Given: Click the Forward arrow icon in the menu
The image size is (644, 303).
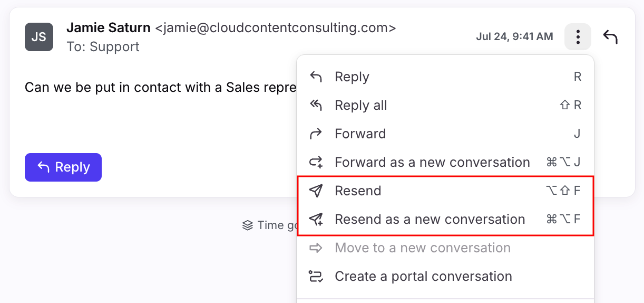Looking at the screenshot, I should click(x=316, y=134).
